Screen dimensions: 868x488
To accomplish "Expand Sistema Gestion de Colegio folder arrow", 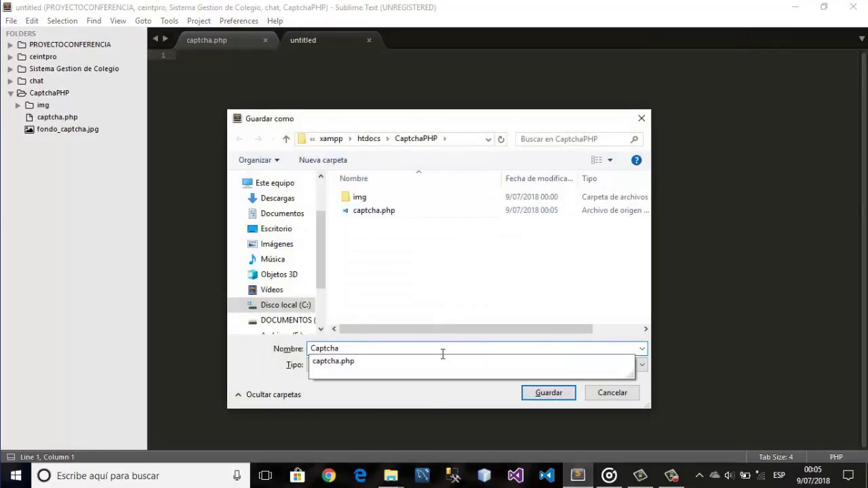I will coord(10,69).
